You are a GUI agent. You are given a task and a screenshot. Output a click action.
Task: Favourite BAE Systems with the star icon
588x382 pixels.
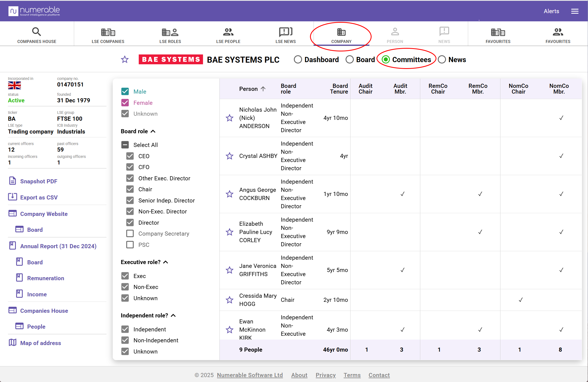(x=125, y=59)
